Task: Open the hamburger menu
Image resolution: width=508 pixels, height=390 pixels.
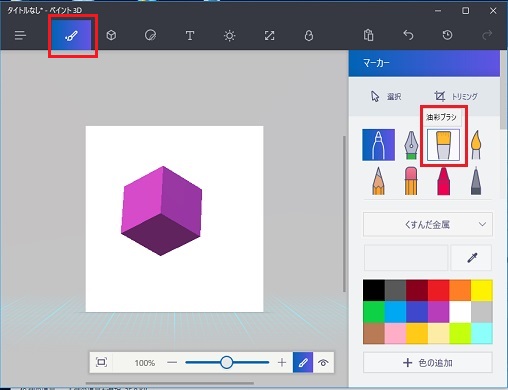Action: coord(20,35)
